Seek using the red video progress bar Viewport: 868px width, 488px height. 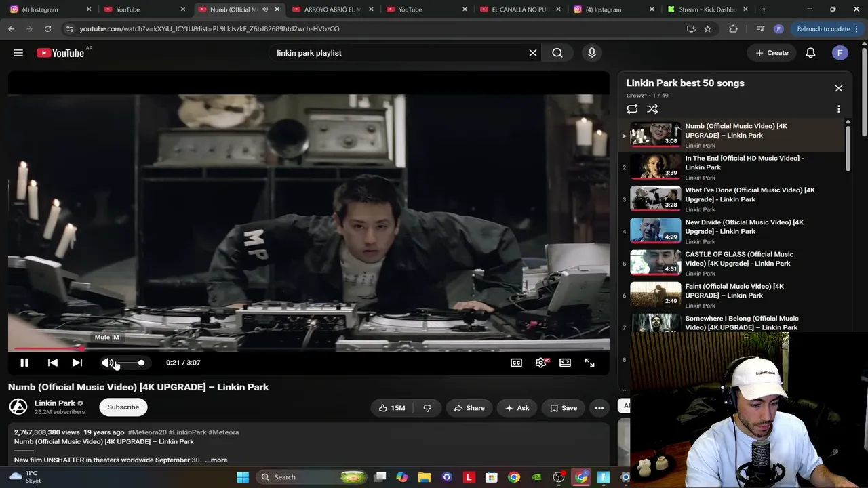[309, 348]
